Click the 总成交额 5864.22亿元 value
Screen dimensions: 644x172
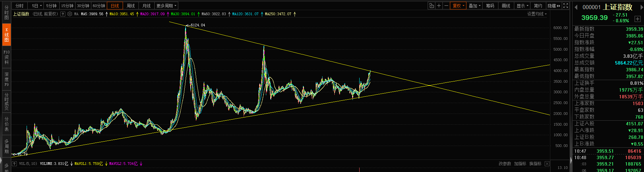point(629,63)
